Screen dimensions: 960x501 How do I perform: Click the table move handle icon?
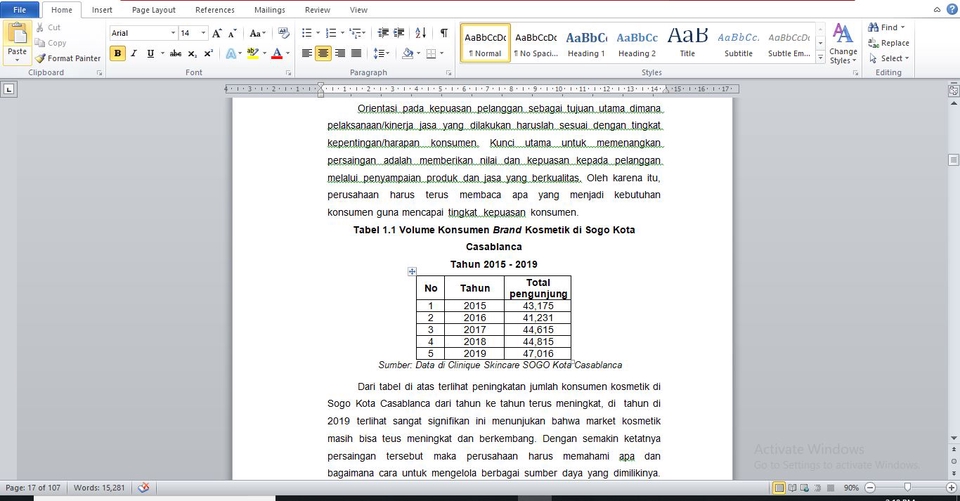pyautogui.click(x=412, y=271)
